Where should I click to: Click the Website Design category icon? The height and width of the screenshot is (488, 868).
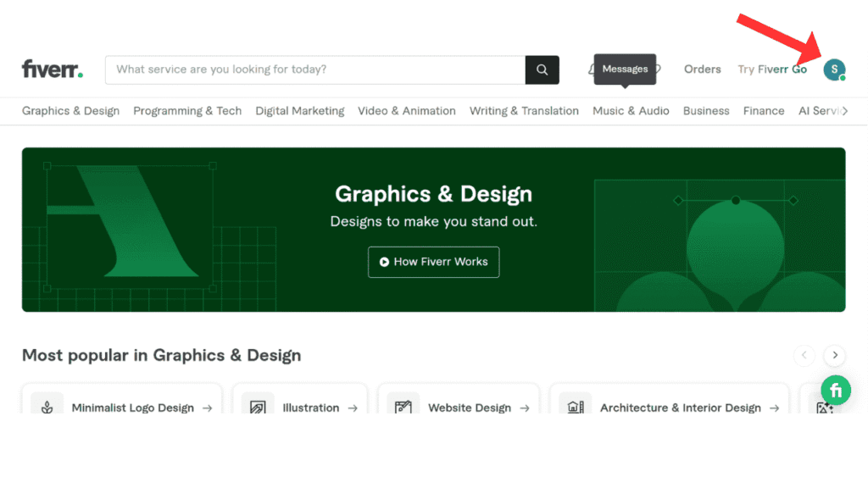tap(403, 408)
